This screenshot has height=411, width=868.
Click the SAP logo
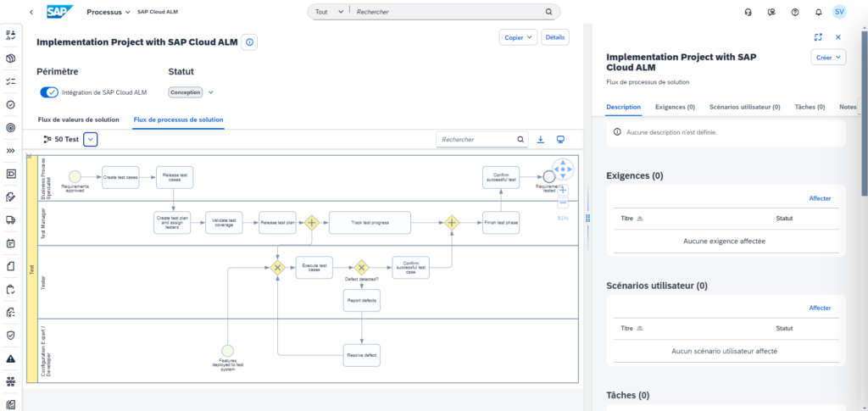tap(58, 12)
